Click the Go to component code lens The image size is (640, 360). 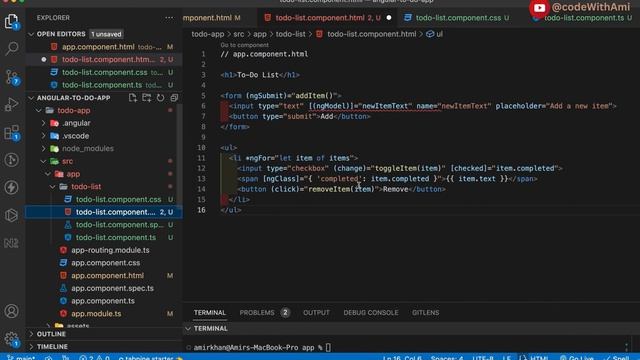coord(244,45)
